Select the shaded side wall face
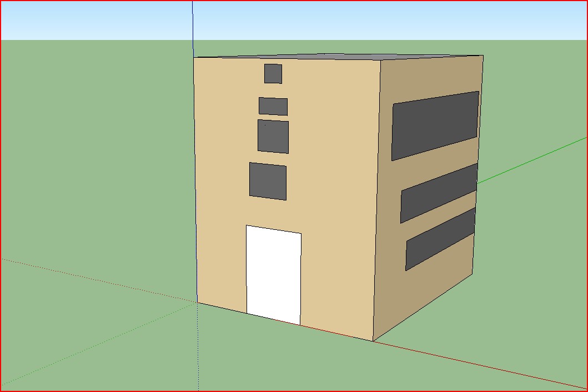The width and height of the screenshot is (588, 392). pyautogui.click(x=428, y=289)
